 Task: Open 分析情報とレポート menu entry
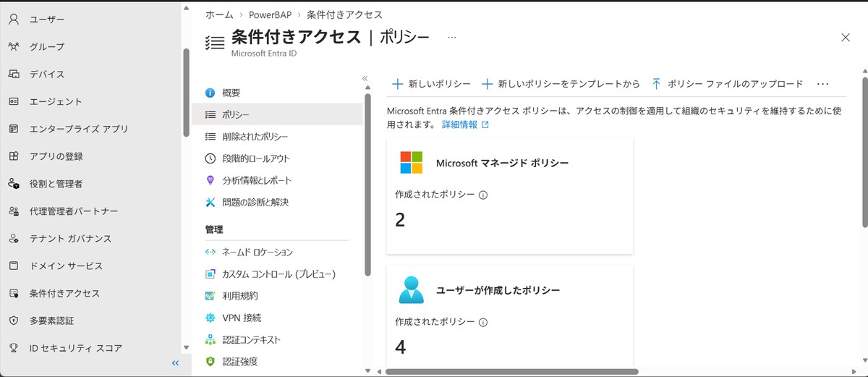point(277,180)
